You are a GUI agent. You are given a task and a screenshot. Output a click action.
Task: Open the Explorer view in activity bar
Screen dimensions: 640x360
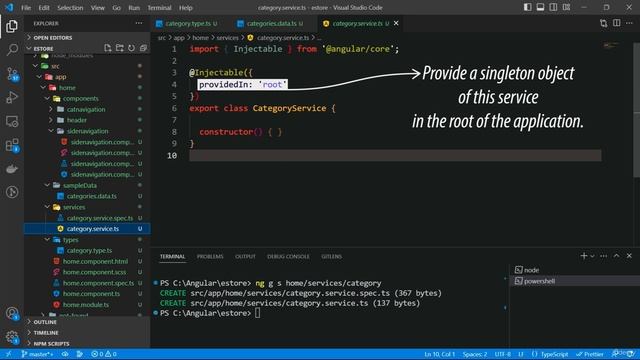[12, 26]
